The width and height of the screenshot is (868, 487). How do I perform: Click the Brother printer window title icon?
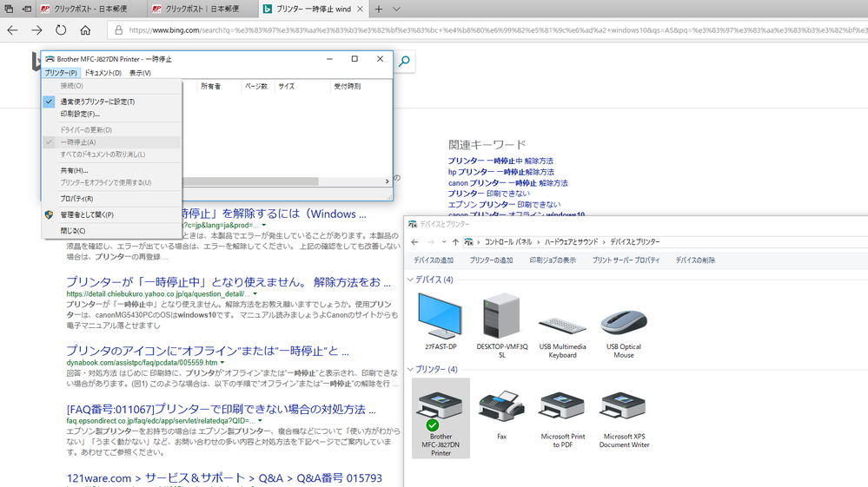[x=50, y=58]
